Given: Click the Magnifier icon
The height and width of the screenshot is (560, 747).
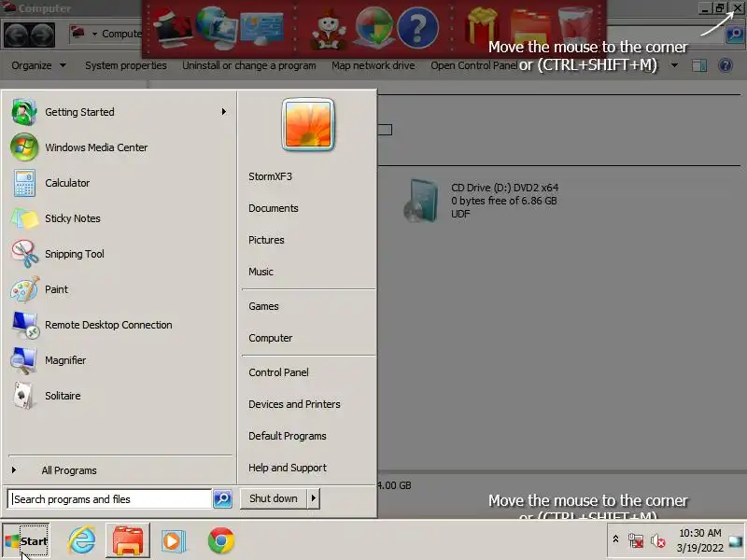Looking at the screenshot, I should click(x=24, y=360).
